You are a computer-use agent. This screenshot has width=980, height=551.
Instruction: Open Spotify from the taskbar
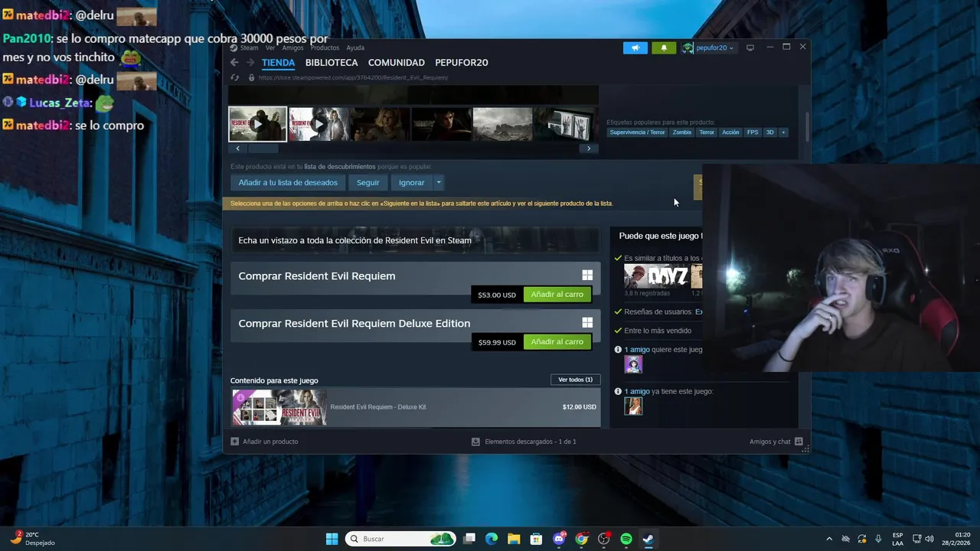pyautogui.click(x=626, y=539)
